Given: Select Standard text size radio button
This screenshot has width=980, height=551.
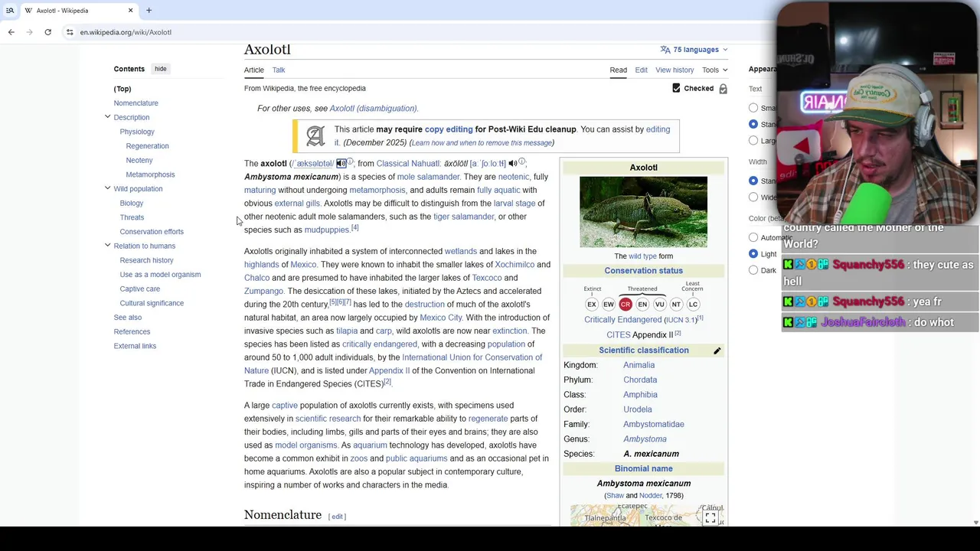Looking at the screenshot, I should pyautogui.click(x=753, y=124).
